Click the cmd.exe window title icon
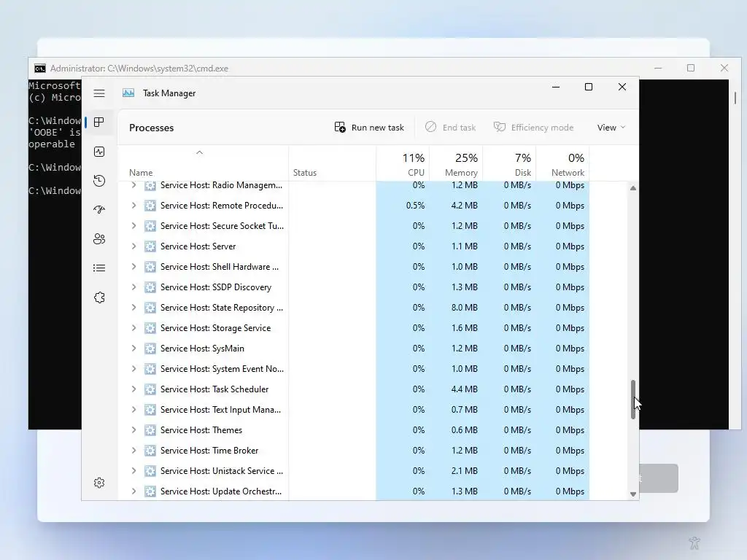The height and width of the screenshot is (560, 747). 40,69
